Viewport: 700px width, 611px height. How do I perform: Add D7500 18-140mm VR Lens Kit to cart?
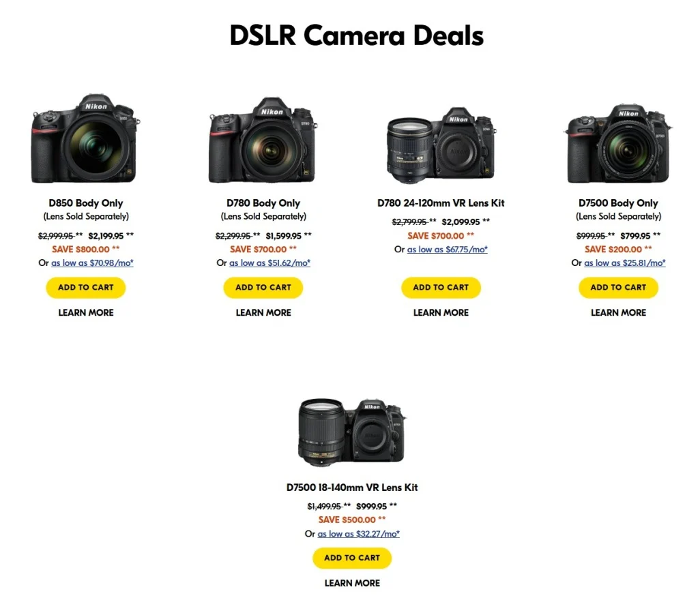click(x=352, y=558)
